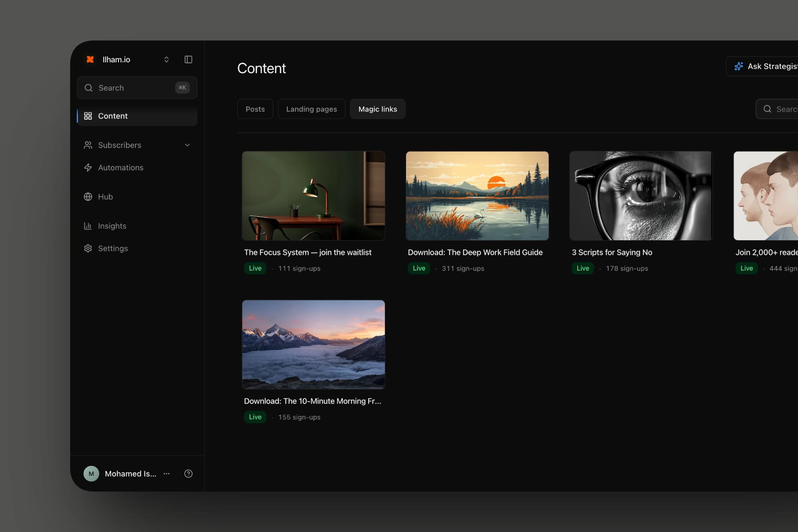Click the Live badge under Morning download
798x532 pixels.
tap(255, 417)
